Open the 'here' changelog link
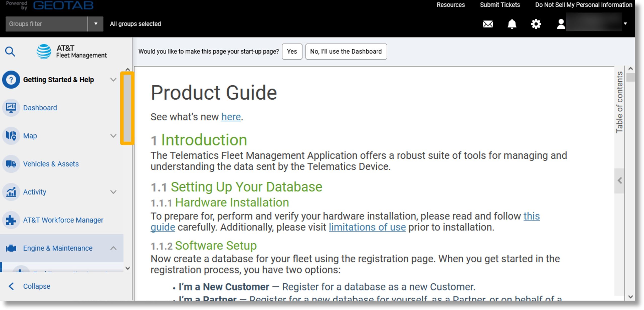 pos(231,117)
